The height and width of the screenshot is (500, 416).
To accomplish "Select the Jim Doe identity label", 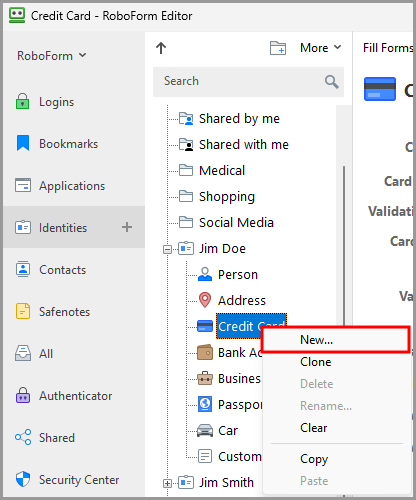I will click(x=222, y=249).
